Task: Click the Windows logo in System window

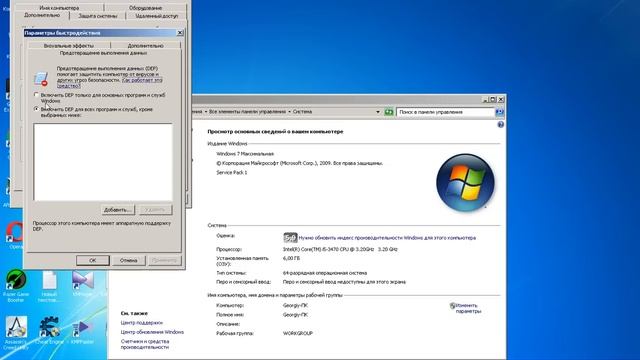Action: (465, 182)
